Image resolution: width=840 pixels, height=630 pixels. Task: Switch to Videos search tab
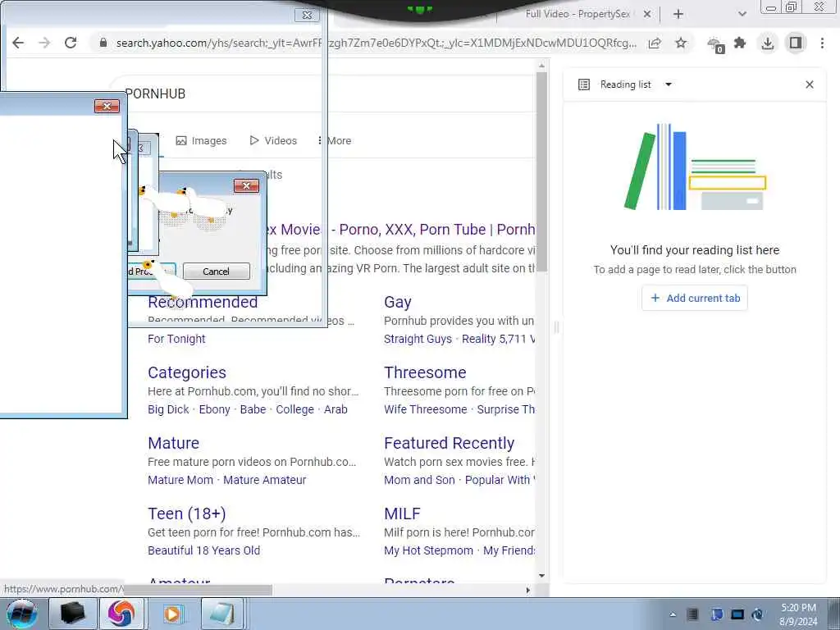coord(273,141)
